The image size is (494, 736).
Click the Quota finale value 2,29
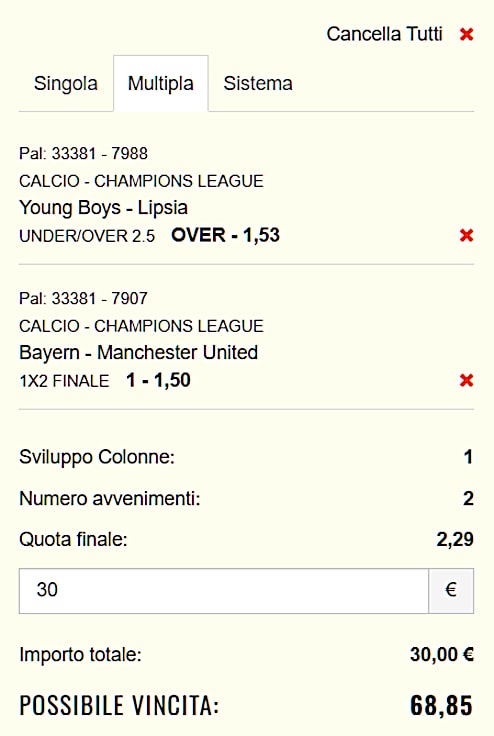pyautogui.click(x=455, y=539)
